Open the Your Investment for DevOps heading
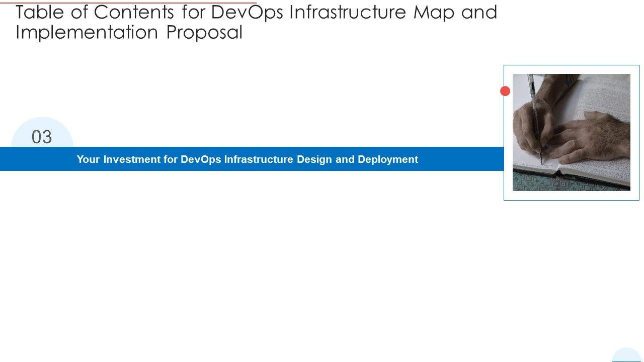 [247, 159]
